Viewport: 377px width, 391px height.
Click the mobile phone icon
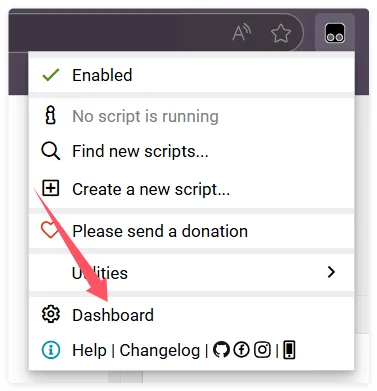pos(289,350)
